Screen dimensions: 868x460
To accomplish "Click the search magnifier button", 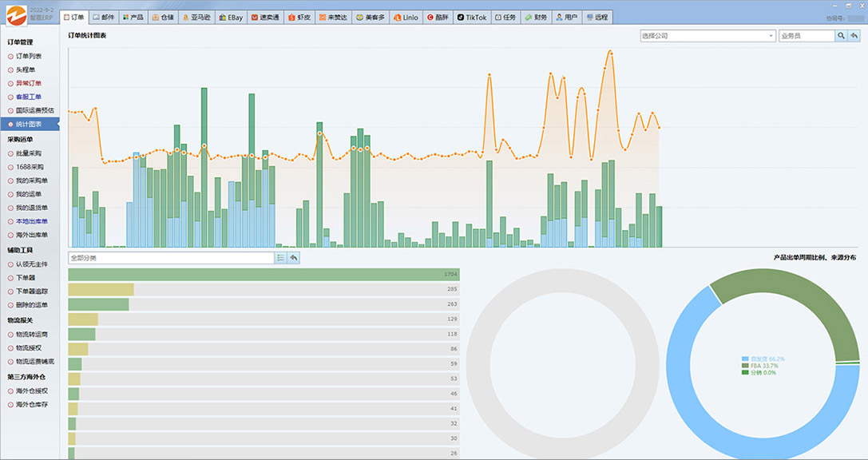I will pos(841,36).
